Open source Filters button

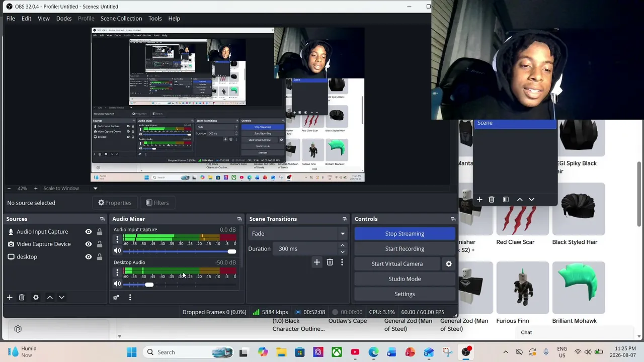(157, 203)
